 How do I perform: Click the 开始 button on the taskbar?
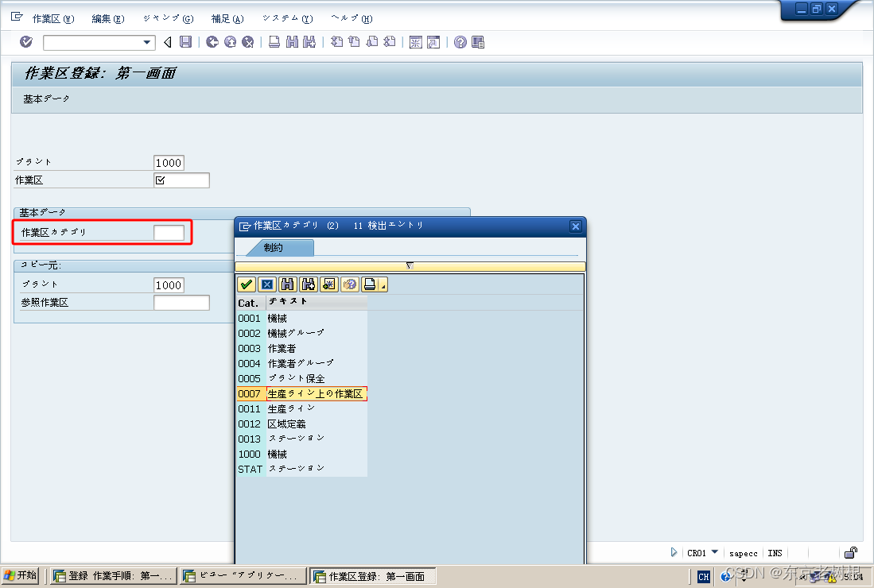click(19, 574)
